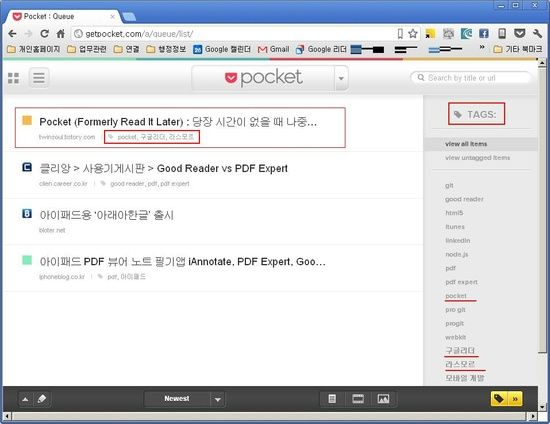The width and height of the screenshot is (550, 424).
Task: Open 아이패드 PDF 뷰어 iAnnotate article
Action: click(182, 262)
